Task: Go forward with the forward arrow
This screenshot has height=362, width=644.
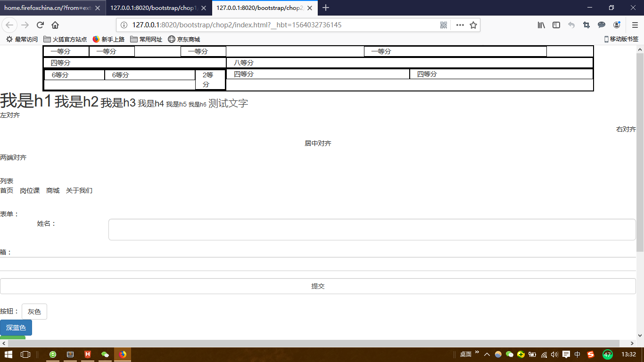Action: point(25,25)
